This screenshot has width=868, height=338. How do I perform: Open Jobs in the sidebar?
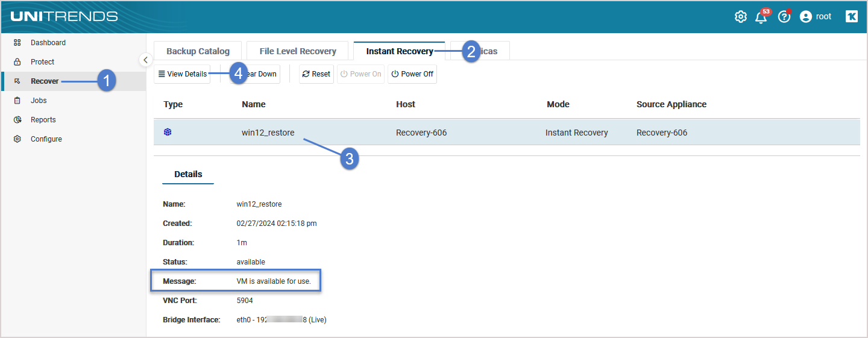click(39, 101)
